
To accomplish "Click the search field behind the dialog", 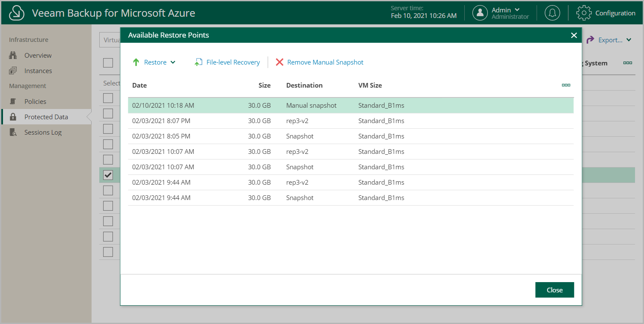I will pos(110,40).
